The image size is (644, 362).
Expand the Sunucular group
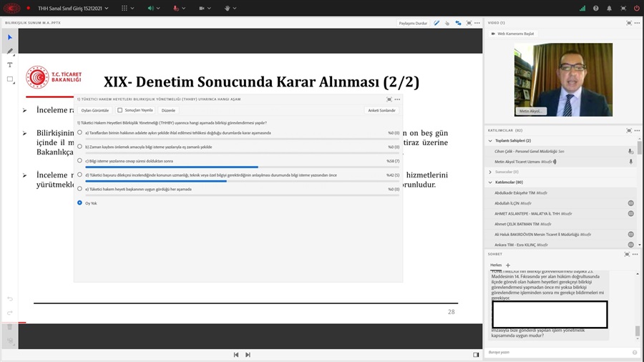pyautogui.click(x=490, y=172)
